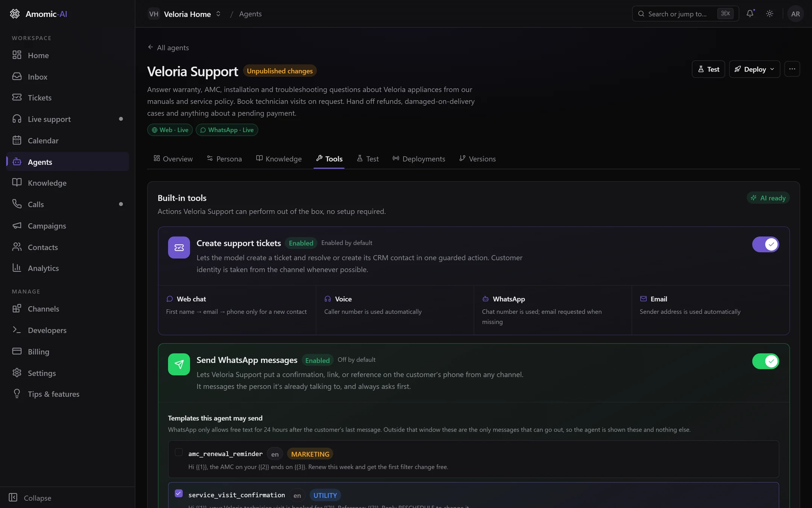The height and width of the screenshot is (508, 812).
Task: Toggle light theme sun icon
Action: [x=770, y=14]
